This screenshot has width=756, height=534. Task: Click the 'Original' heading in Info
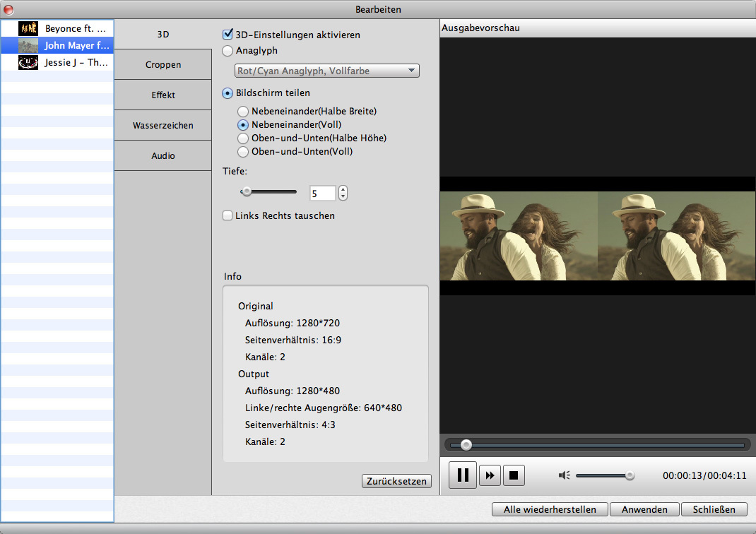tap(256, 306)
